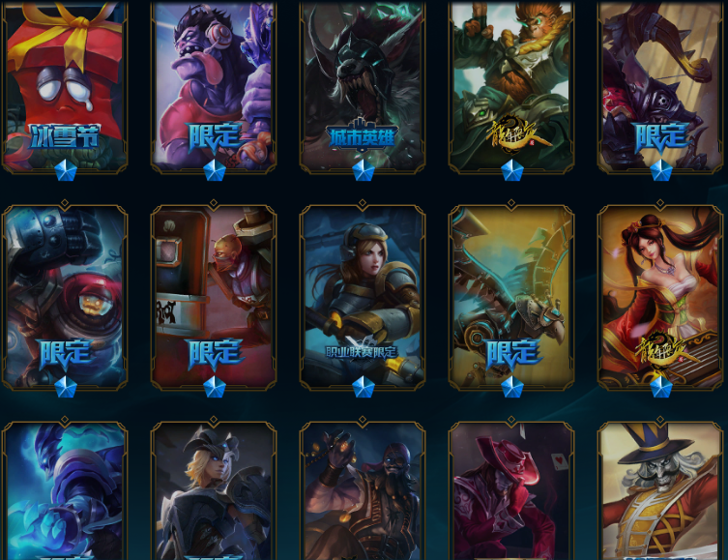Open the blue flaming armored figure card

[65, 490]
